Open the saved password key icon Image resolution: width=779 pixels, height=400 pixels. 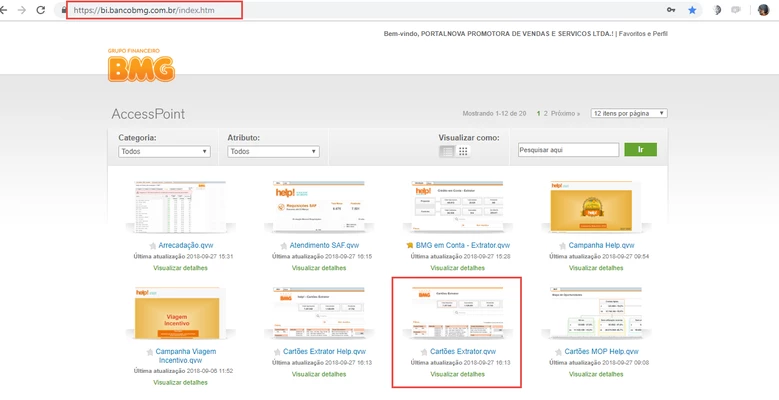671,10
